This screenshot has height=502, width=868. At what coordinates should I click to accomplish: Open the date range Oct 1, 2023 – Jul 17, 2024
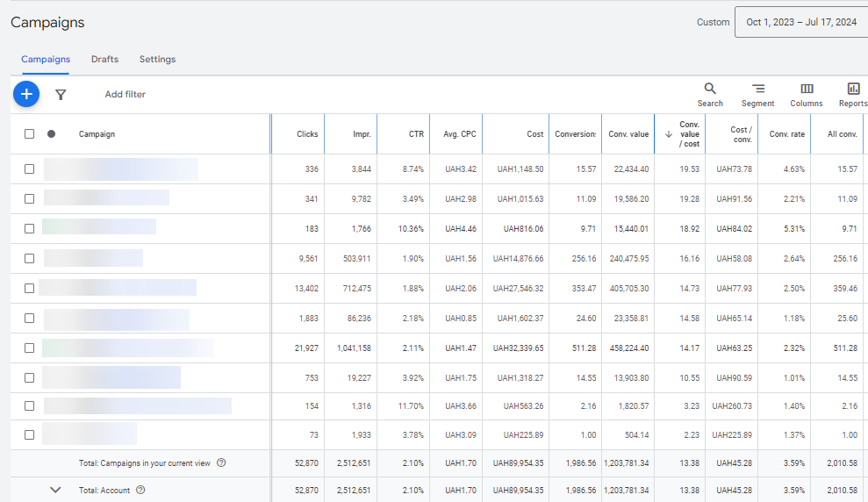pos(801,22)
